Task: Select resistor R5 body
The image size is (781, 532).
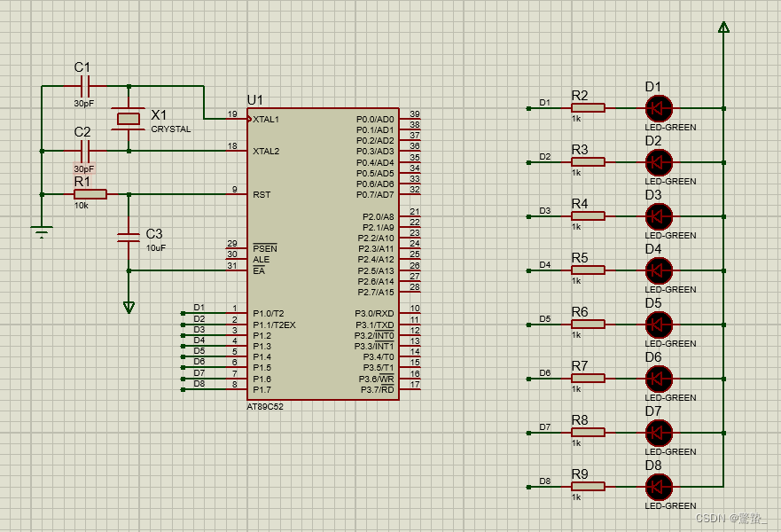Action: coord(589,270)
